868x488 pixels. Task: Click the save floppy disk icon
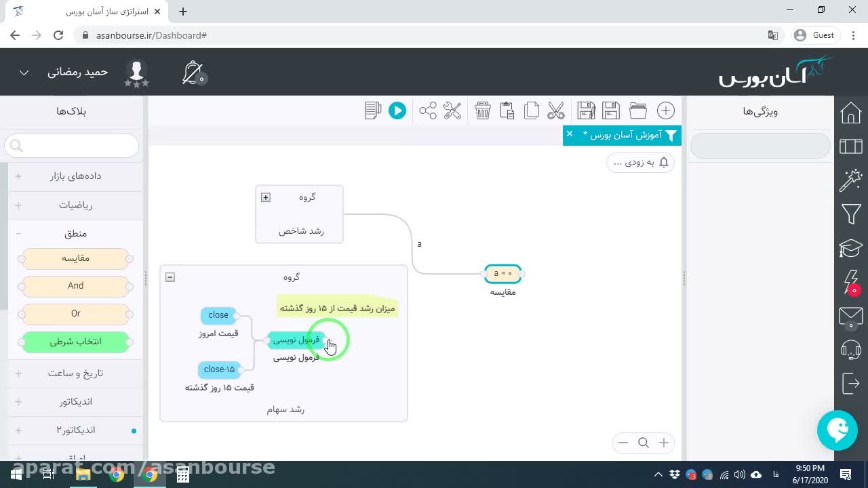611,110
